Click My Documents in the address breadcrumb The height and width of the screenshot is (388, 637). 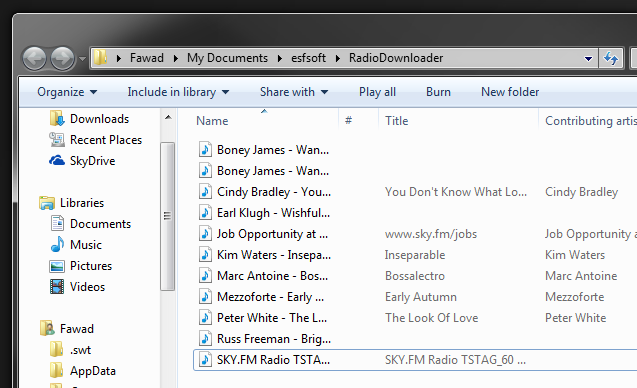pos(228,58)
